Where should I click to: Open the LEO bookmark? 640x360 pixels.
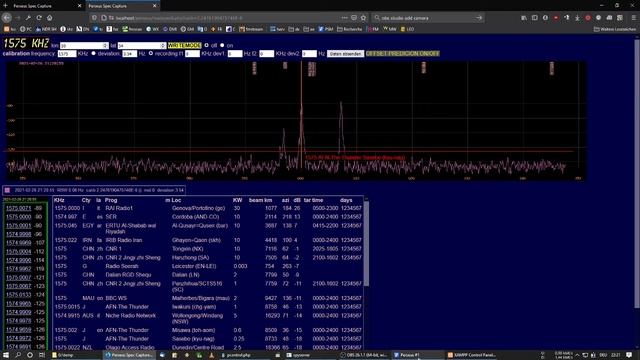[x=407, y=29]
